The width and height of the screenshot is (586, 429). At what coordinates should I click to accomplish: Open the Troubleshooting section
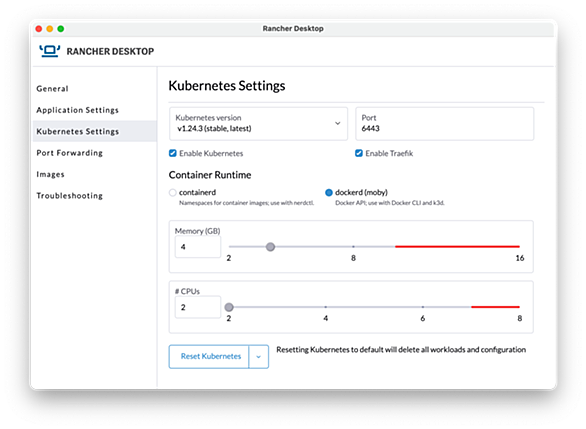70,196
